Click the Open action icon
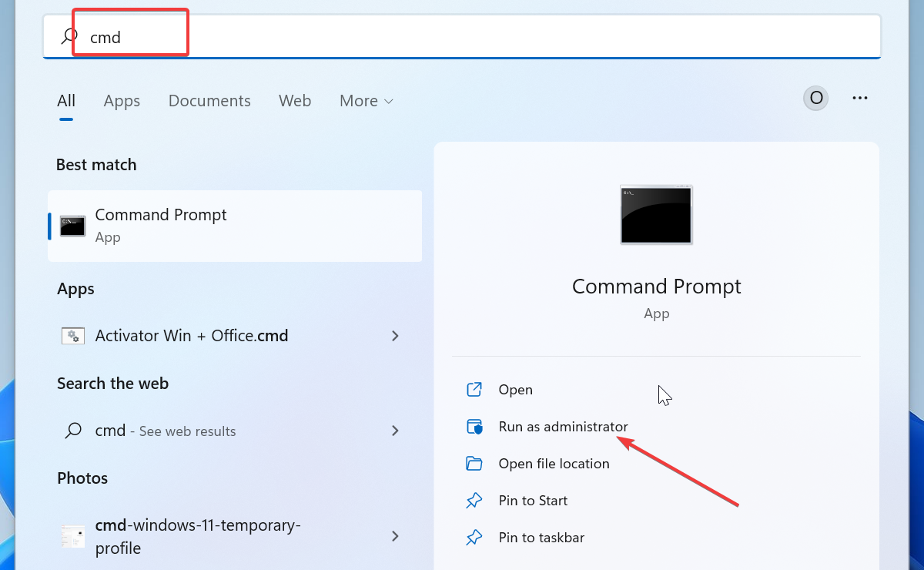 (x=474, y=390)
